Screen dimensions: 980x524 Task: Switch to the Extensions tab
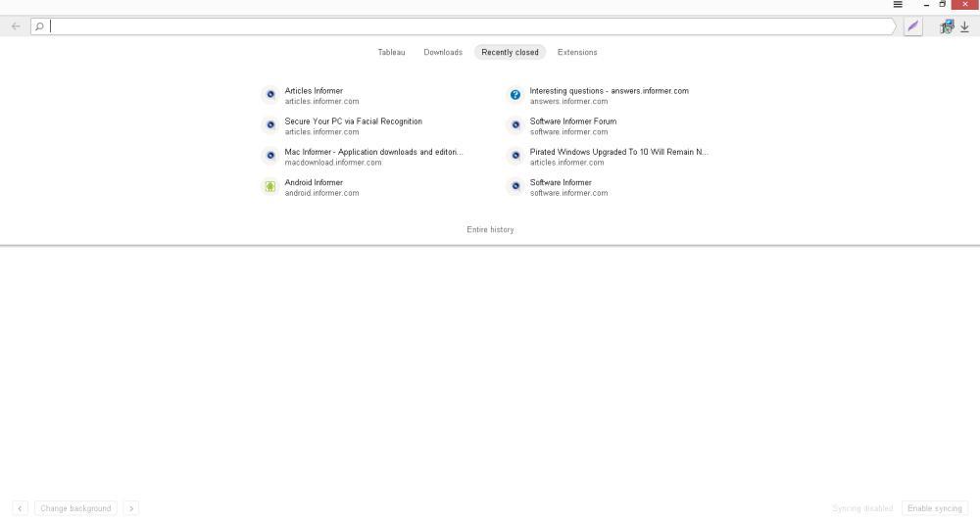[577, 53]
